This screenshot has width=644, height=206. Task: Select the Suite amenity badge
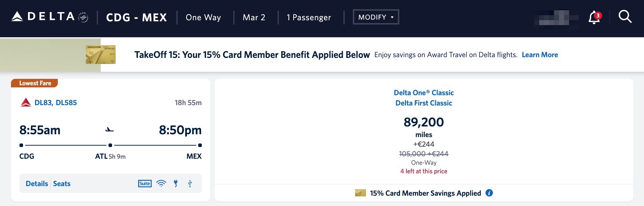(144, 183)
